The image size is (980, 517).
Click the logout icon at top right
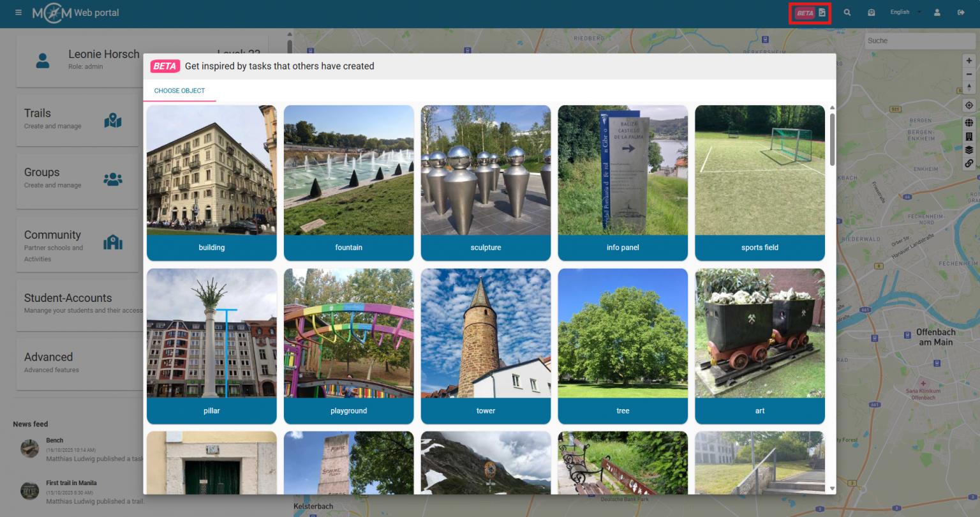point(961,12)
